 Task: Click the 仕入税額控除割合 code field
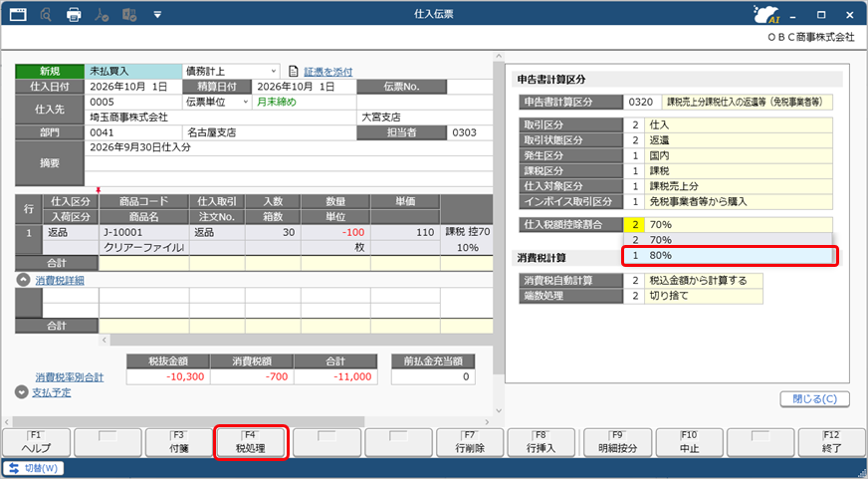(634, 225)
